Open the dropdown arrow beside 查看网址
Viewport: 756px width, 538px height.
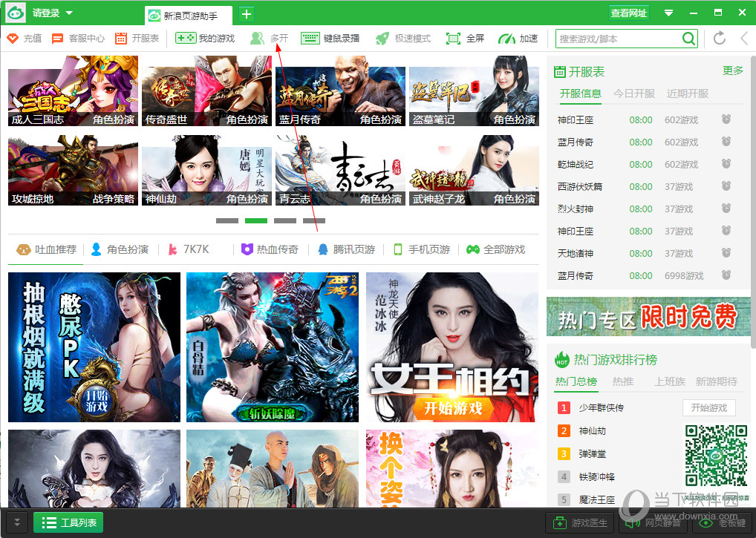coord(668,12)
